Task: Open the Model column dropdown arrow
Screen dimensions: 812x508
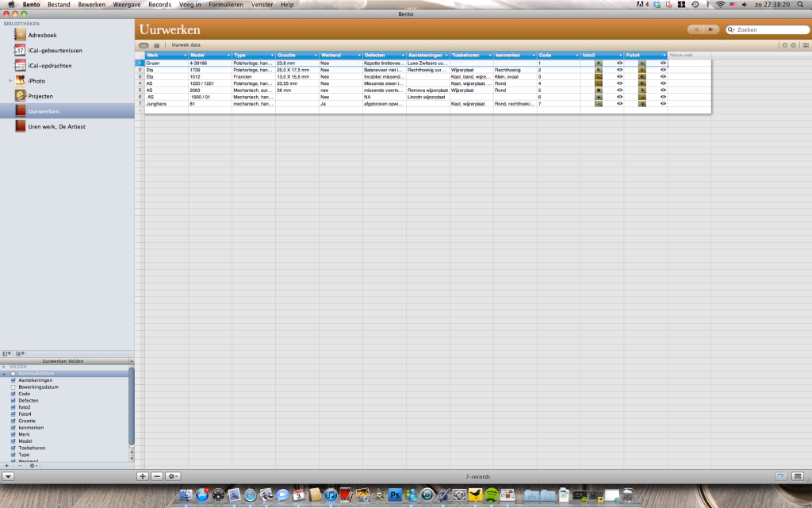Action: click(x=228, y=56)
